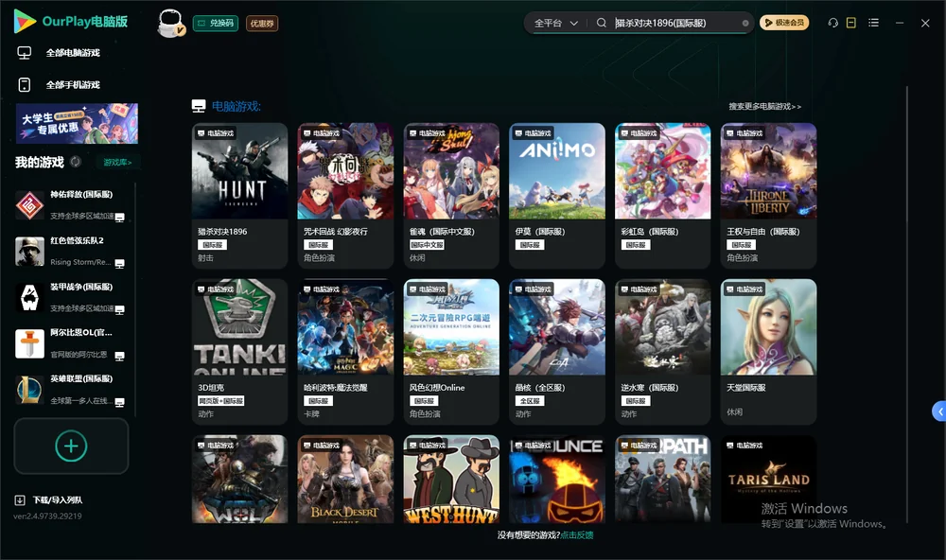Click the 国际服 tag under 猎杀对决1896
Screen dimensions: 946x560
click(212, 245)
